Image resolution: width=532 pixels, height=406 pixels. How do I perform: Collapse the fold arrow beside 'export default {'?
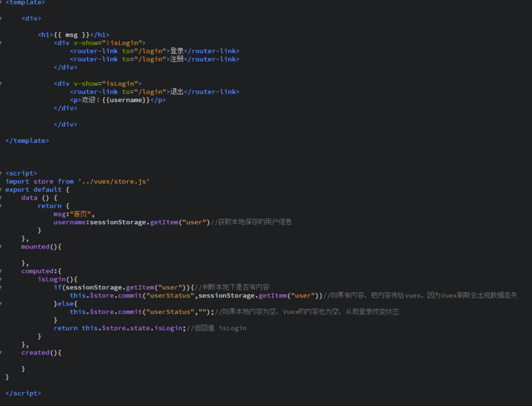pyautogui.click(x=1, y=190)
